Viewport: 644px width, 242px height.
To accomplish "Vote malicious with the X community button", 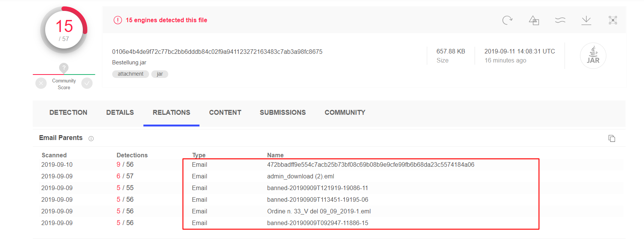I will [41, 83].
